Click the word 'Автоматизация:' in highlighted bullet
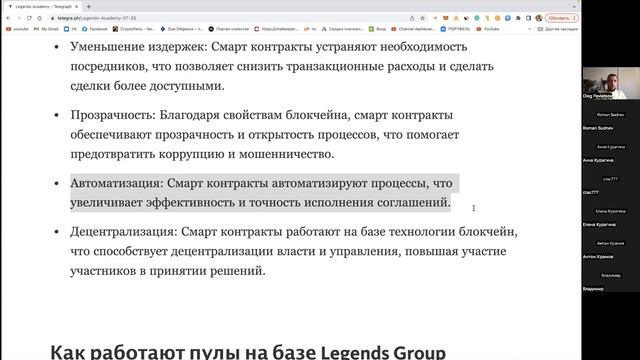The image size is (640, 360). [117, 184]
